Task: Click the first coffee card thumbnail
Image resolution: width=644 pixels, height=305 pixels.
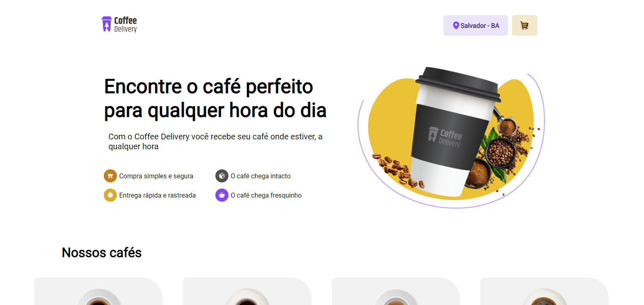Action: coord(98,297)
